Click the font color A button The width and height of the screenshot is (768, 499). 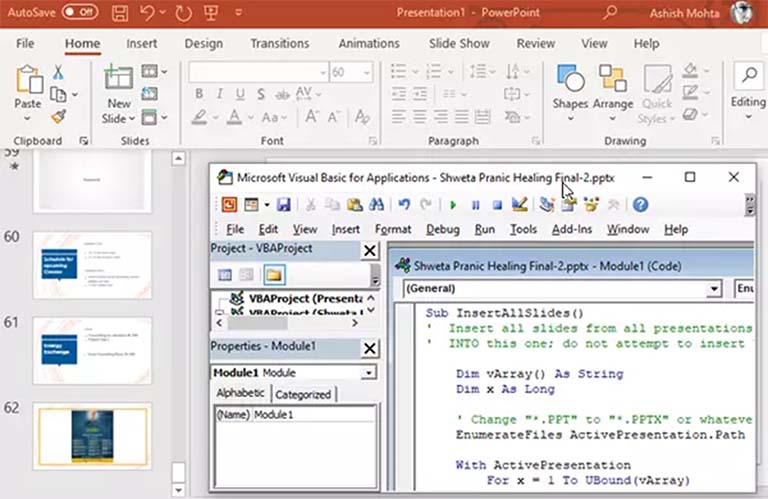pyautogui.click(x=235, y=118)
